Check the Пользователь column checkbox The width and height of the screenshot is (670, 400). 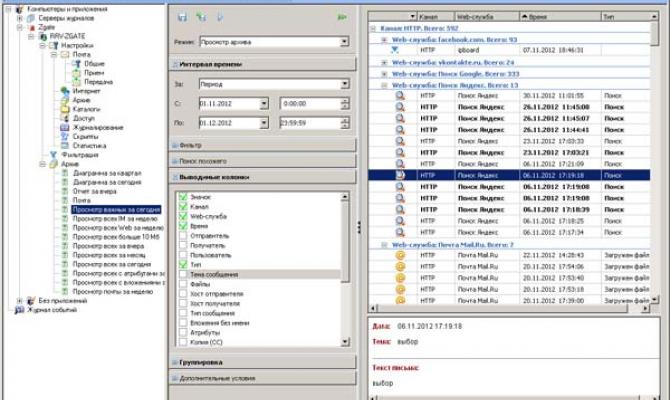click(183, 255)
